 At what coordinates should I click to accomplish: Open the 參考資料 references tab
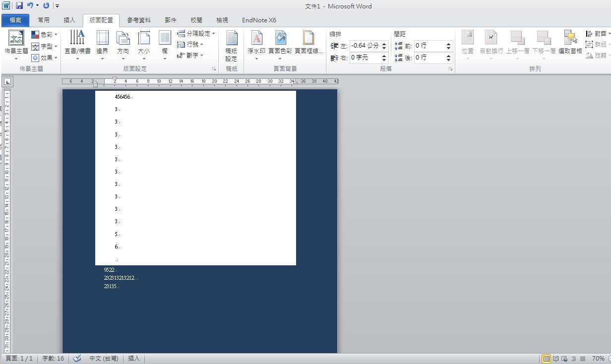click(138, 20)
